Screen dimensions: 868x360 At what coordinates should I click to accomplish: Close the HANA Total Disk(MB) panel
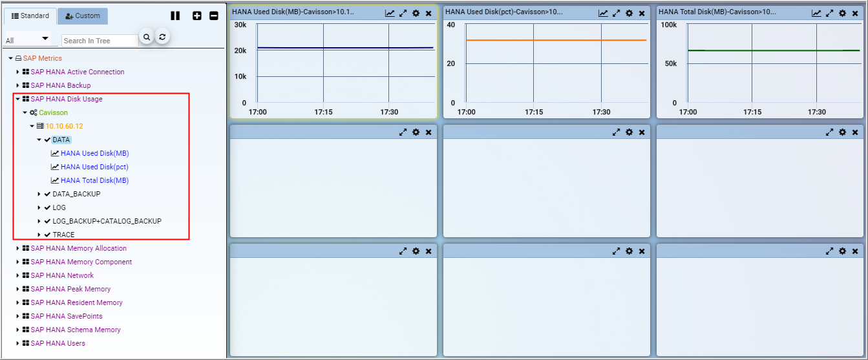[x=855, y=13]
